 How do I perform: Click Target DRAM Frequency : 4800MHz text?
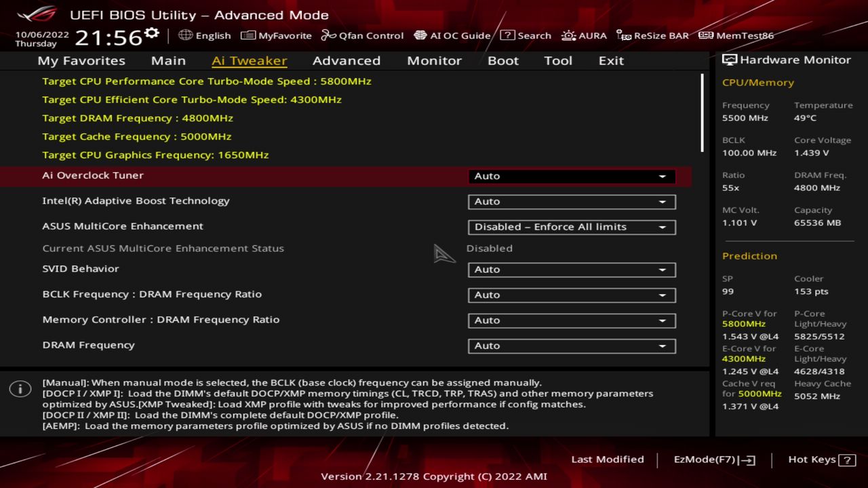pyautogui.click(x=138, y=118)
